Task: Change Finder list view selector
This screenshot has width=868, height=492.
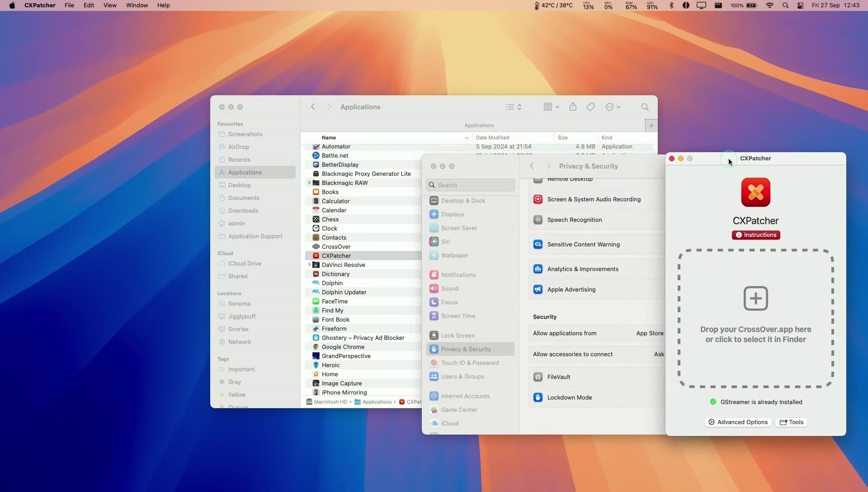Action: [514, 107]
